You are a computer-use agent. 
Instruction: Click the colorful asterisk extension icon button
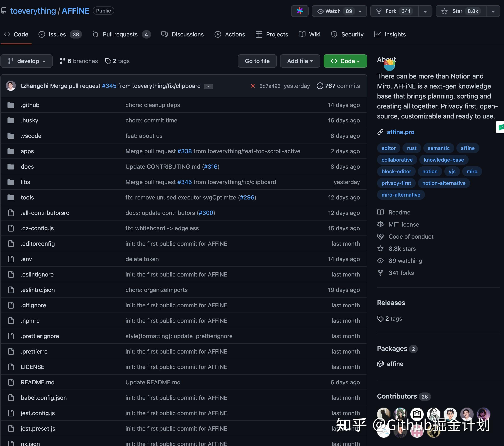tap(300, 11)
